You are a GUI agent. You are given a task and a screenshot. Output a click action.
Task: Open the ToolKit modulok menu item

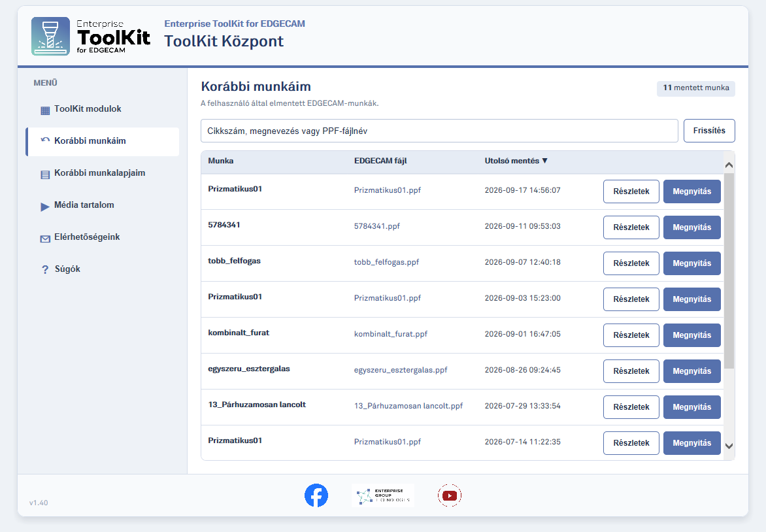(x=103, y=109)
